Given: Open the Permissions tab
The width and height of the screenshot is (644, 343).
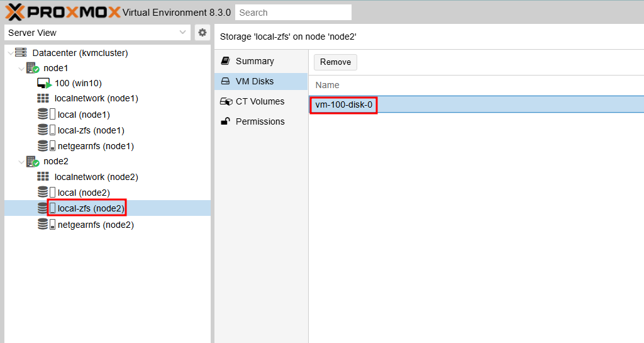Looking at the screenshot, I should 261,121.
